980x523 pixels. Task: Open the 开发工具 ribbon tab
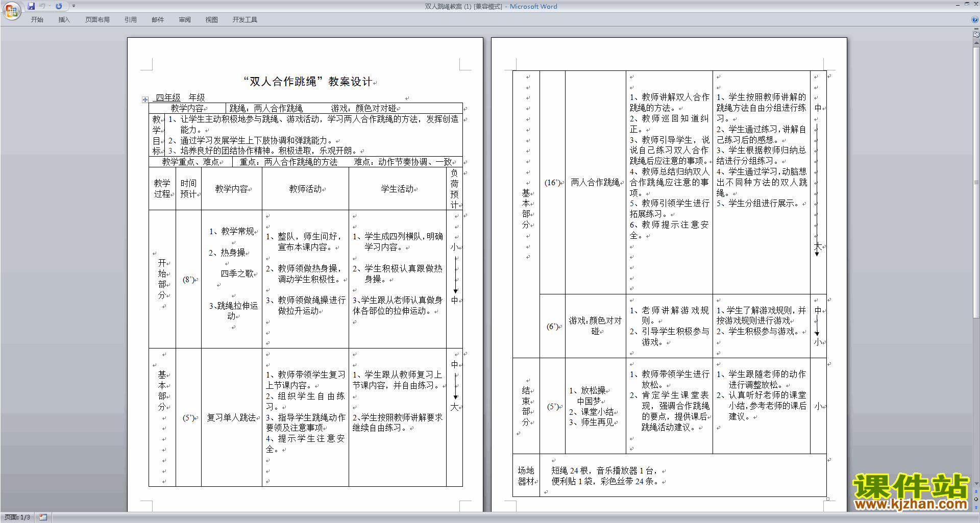point(244,19)
